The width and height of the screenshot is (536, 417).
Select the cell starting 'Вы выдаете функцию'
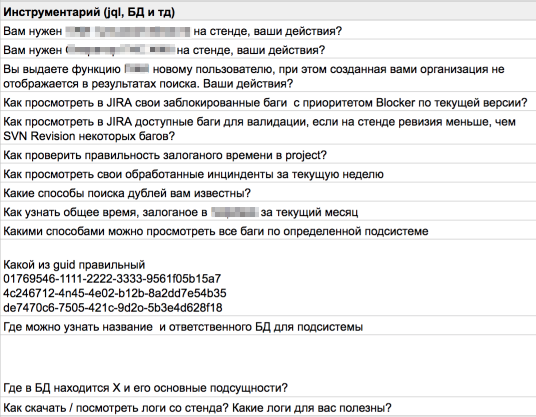click(x=268, y=76)
